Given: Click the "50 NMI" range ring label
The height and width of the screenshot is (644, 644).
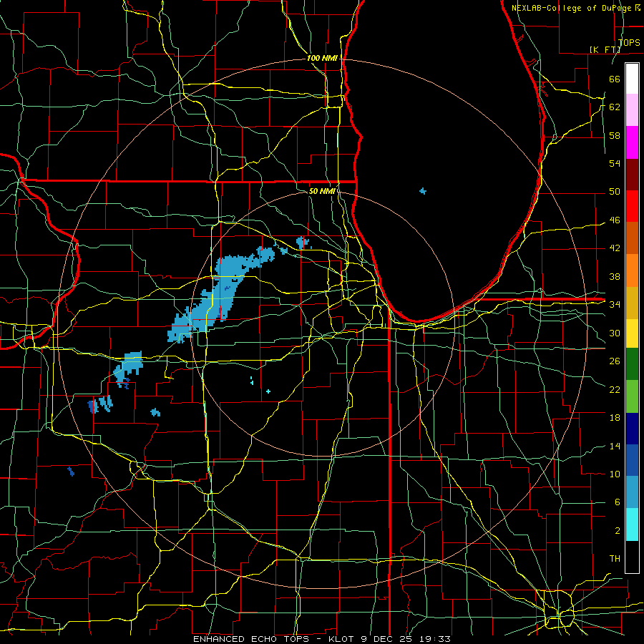Looking at the screenshot, I should pos(322,191).
